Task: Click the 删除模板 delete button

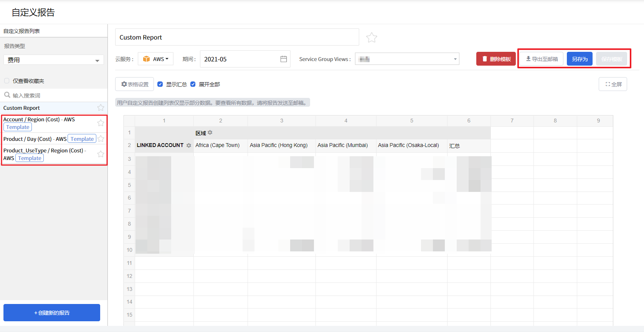Action: coord(496,59)
